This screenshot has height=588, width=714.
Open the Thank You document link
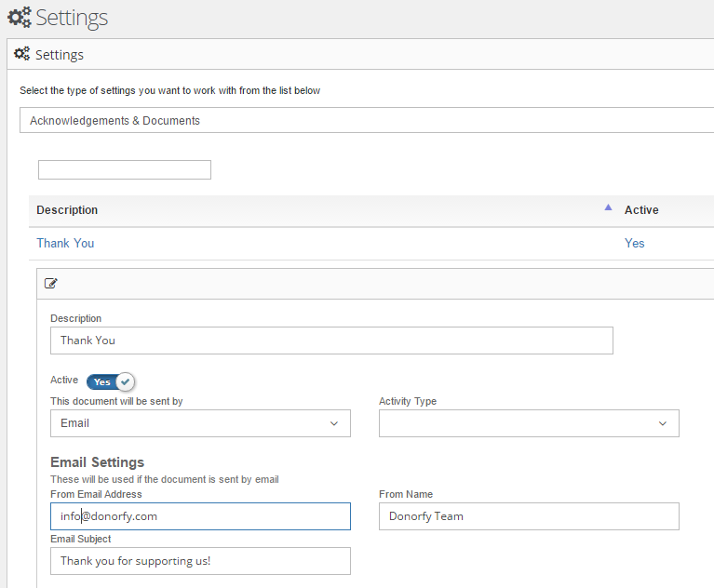[x=65, y=243]
